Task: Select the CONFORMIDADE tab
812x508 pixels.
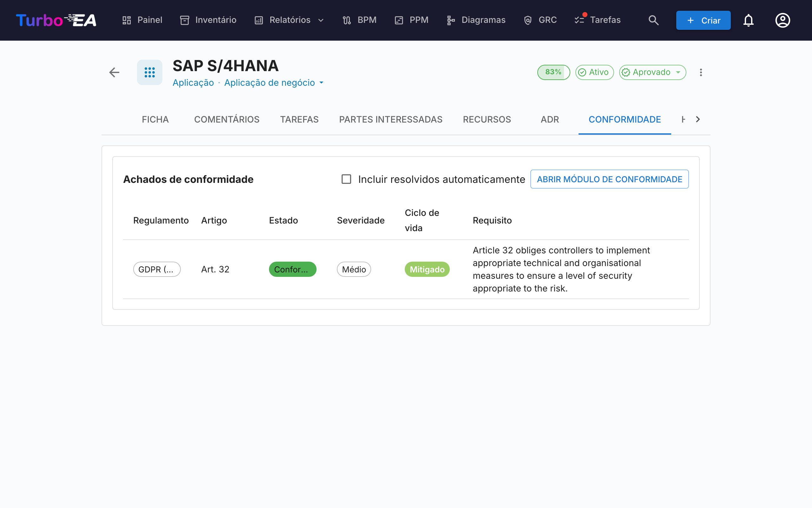Action: point(625,119)
